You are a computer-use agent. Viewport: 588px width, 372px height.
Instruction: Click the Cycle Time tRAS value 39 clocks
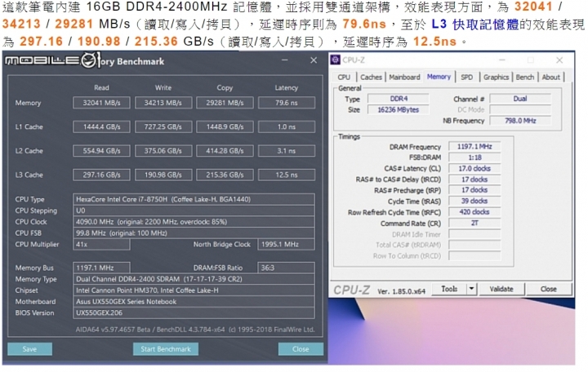click(474, 201)
